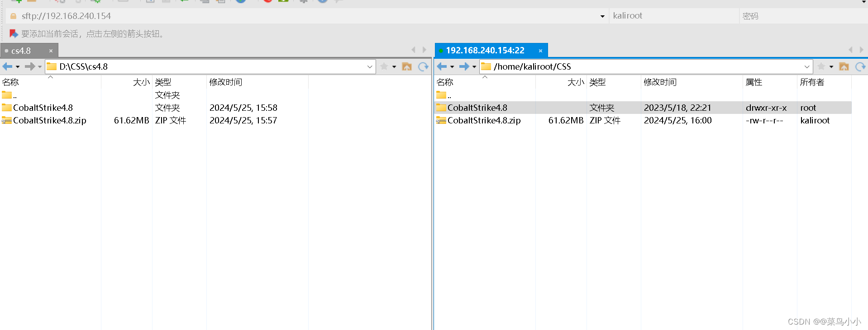Open remote pane bookmarks star
Viewport: 868px width, 330px height.
coord(821,66)
